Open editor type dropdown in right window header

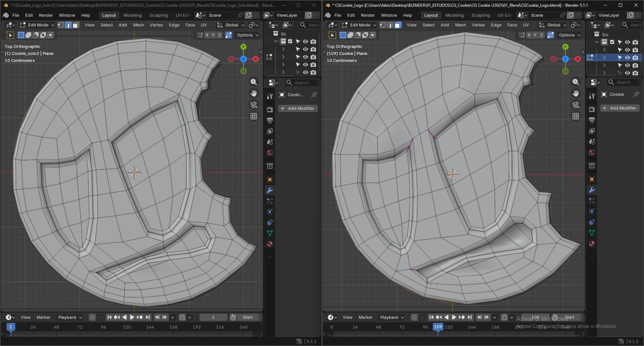[x=332, y=25]
